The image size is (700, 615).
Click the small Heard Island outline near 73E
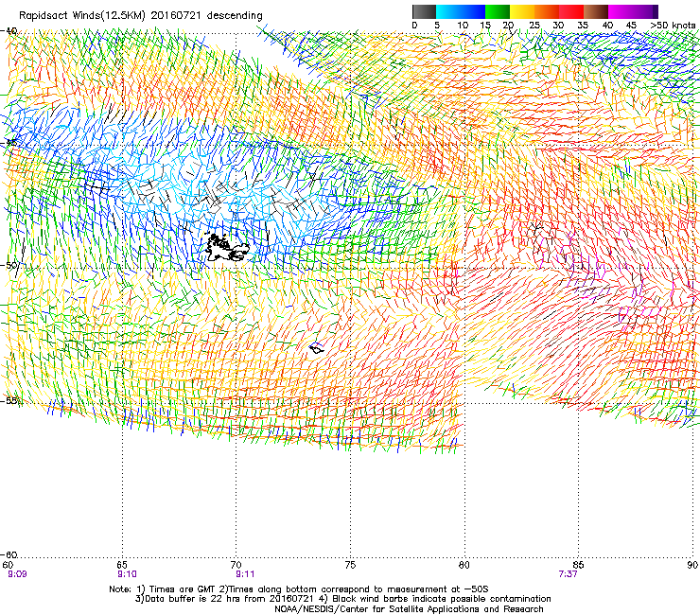(x=317, y=348)
